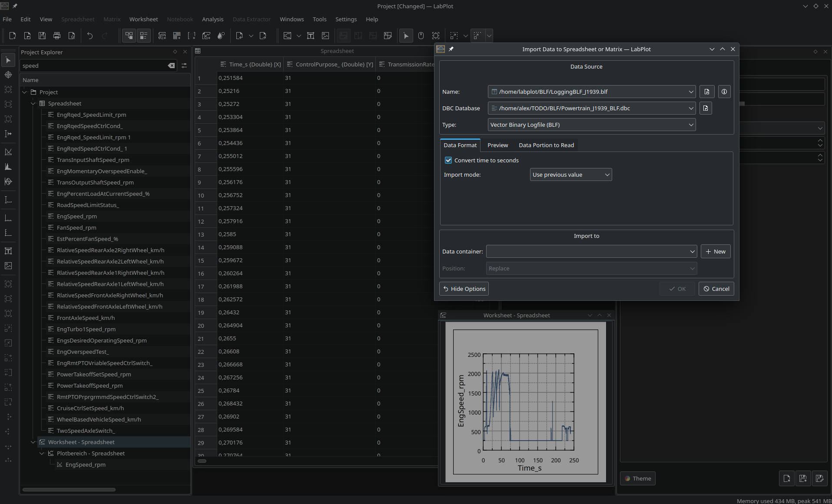Viewport: 832px width, 504px height.
Task: Toggle the single plot layout button
Action: point(344,36)
